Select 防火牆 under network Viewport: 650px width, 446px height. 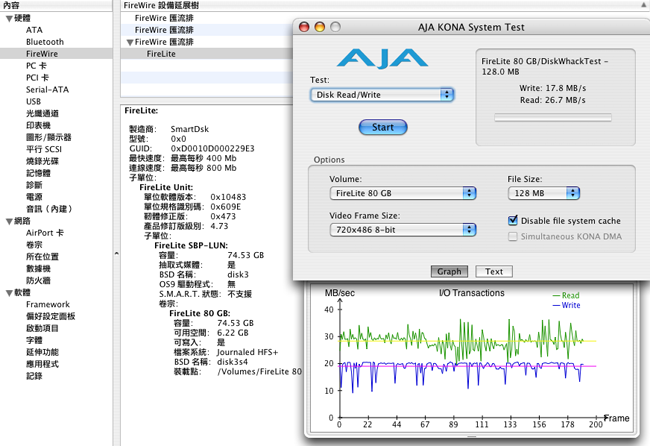[38, 281]
